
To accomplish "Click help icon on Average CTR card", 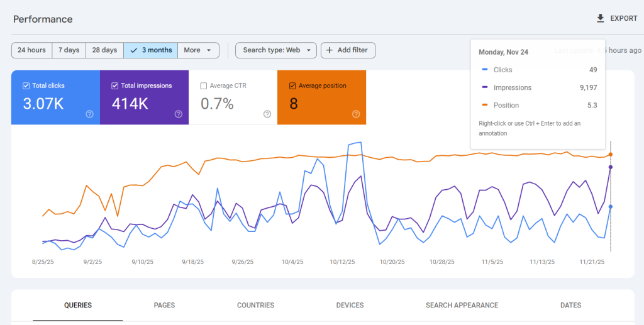I will tap(267, 114).
